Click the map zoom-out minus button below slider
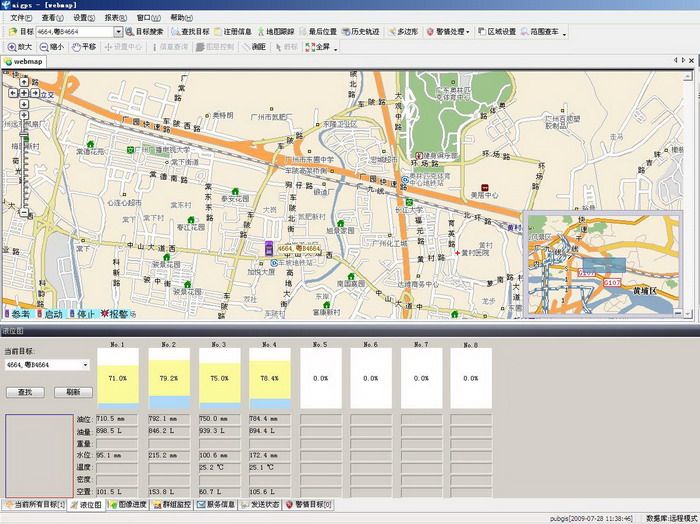This screenshot has height=524, width=700. point(24,212)
